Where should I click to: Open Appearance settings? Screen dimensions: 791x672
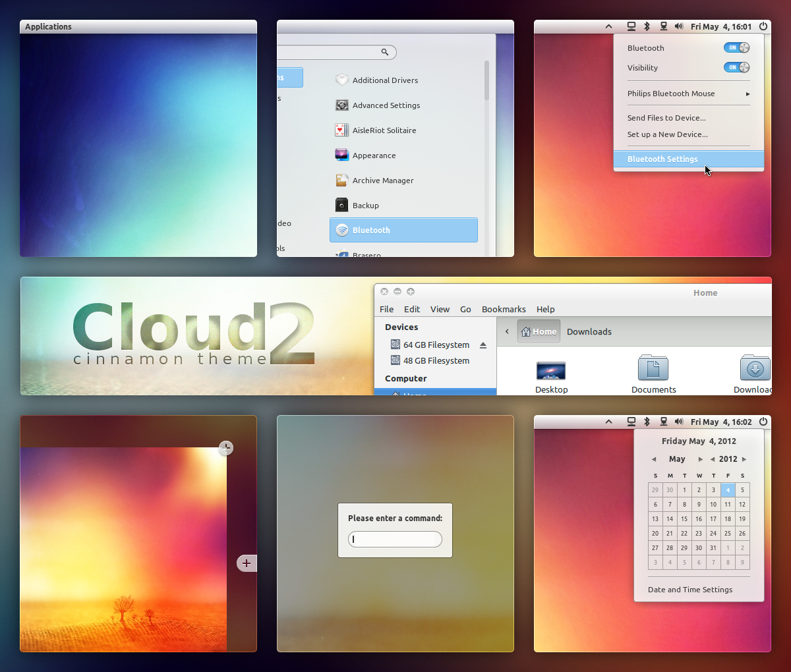tap(374, 155)
